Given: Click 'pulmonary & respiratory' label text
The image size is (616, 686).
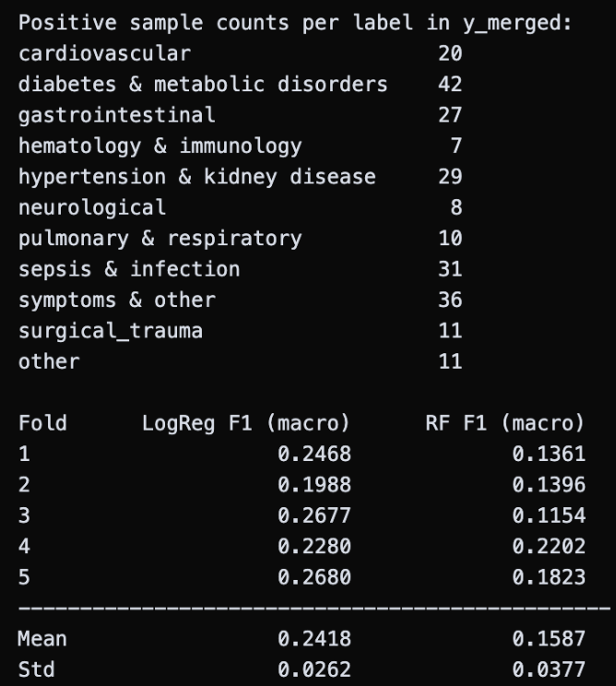Looking at the screenshot, I should pos(160,238).
